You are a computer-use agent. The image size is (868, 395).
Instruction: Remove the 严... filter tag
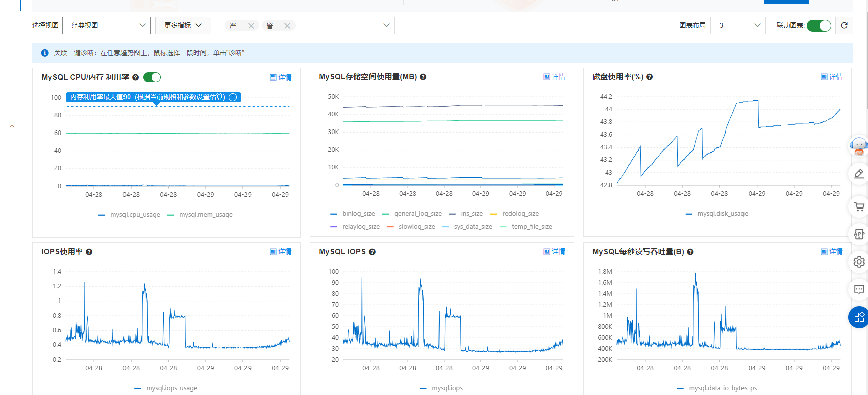251,26
